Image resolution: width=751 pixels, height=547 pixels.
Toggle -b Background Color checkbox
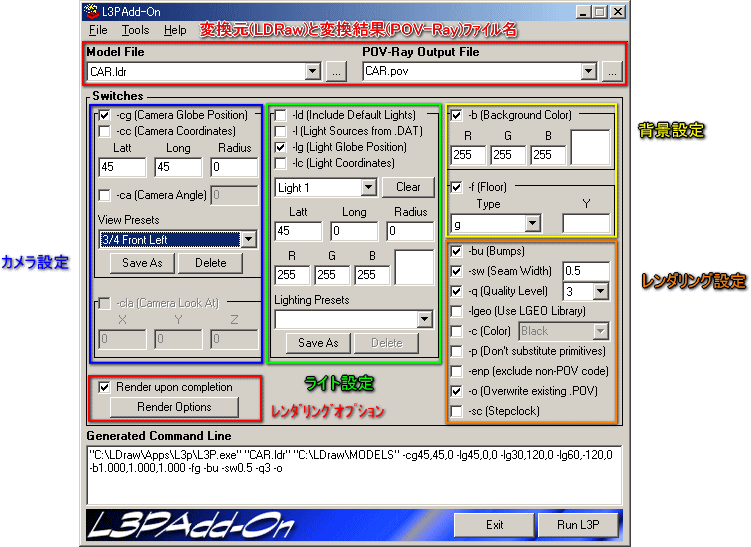point(456,115)
